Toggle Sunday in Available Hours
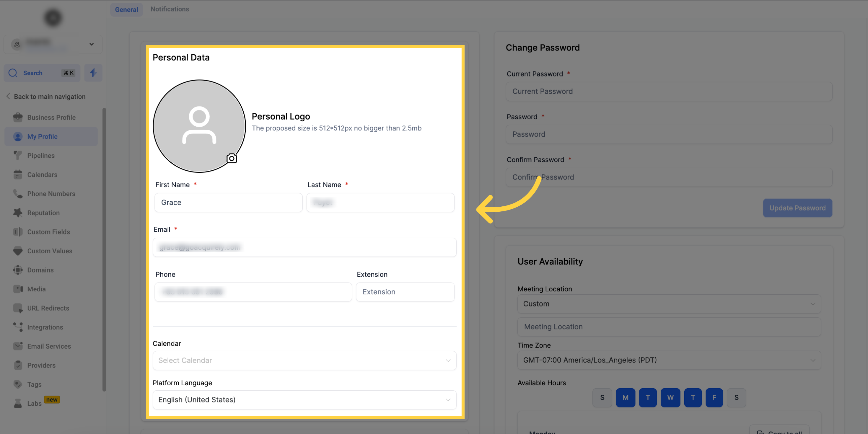This screenshot has height=434, width=868. (x=602, y=398)
